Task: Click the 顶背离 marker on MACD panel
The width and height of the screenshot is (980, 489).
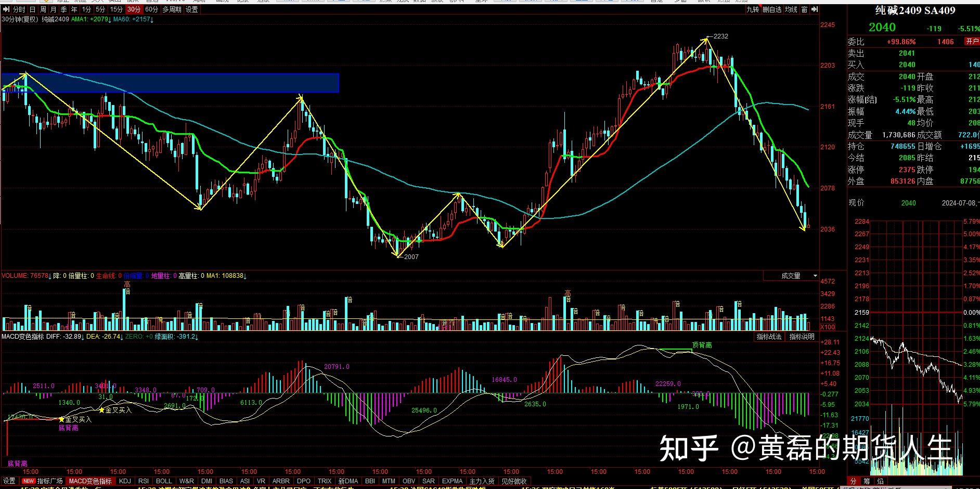Action: (702, 345)
